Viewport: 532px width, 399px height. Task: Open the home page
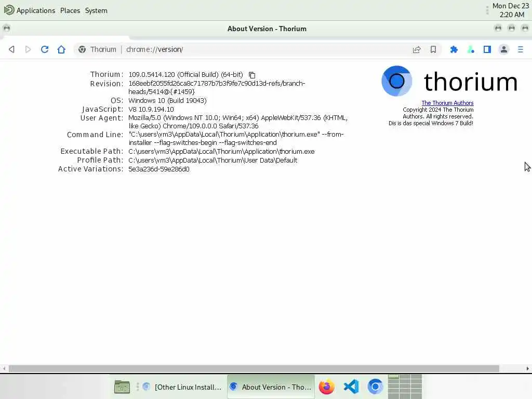point(61,49)
